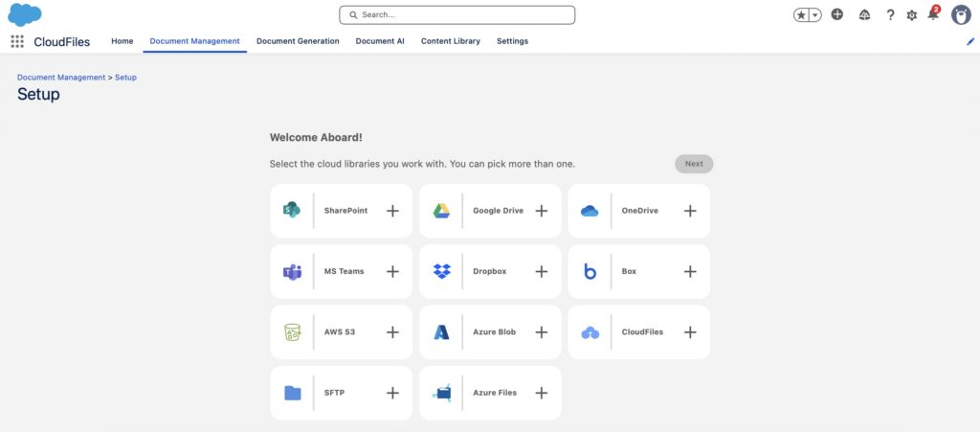Click the Box logo icon

(x=590, y=271)
